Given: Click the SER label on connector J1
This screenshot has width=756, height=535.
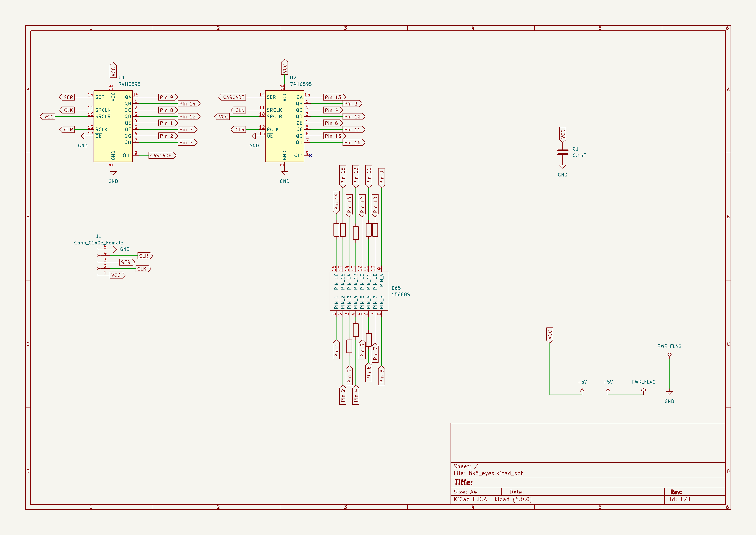Looking at the screenshot, I should 127,262.
